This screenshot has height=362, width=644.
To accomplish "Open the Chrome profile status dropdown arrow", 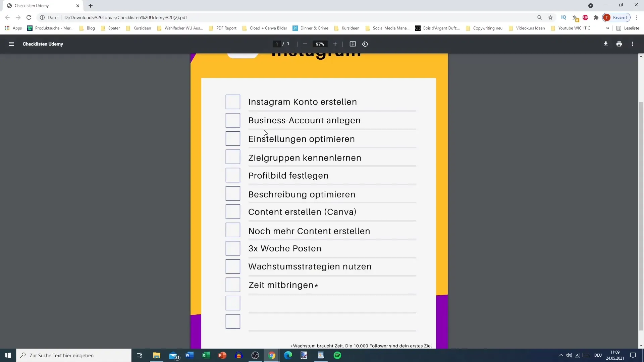I will click(591, 6).
